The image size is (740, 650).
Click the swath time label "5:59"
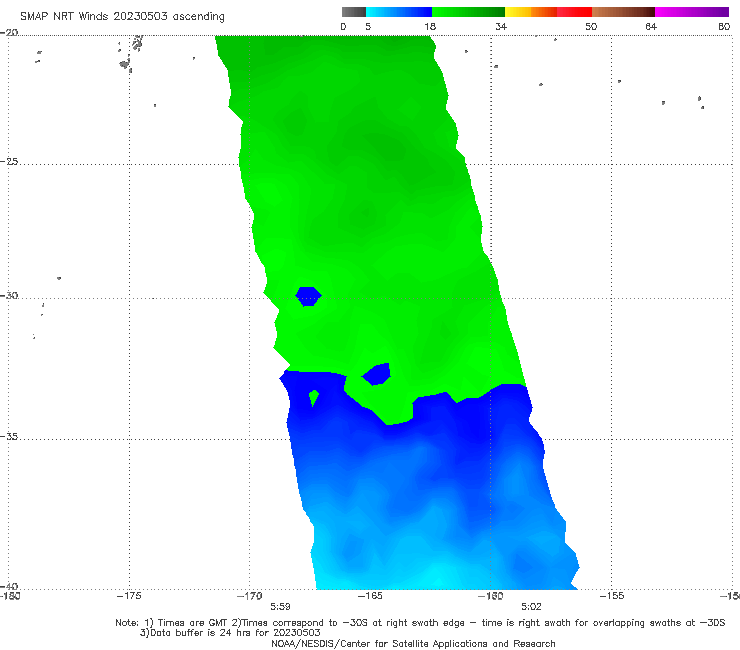click(280, 607)
